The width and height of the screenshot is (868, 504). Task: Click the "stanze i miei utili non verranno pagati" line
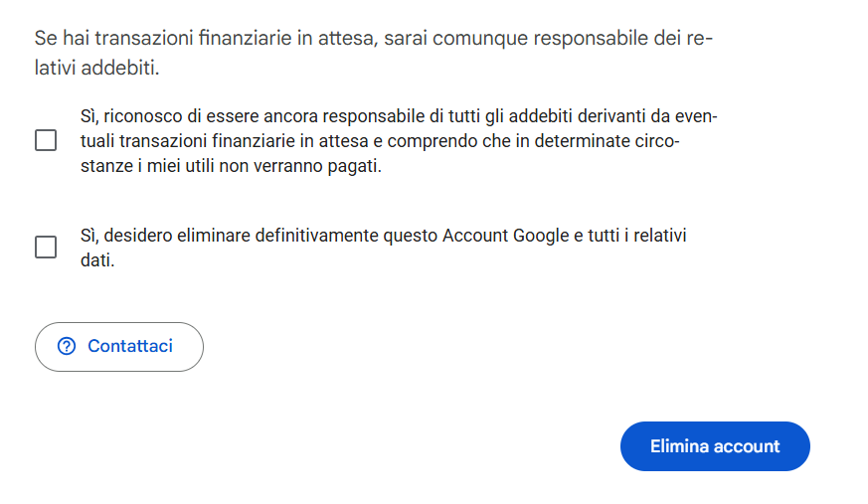[x=231, y=167]
